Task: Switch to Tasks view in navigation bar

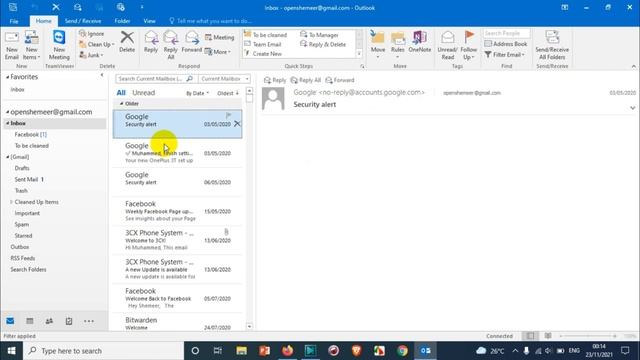Action: (69, 321)
